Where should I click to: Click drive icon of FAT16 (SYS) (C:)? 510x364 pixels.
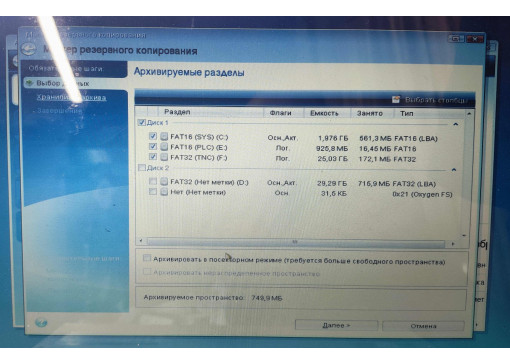[x=164, y=136]
